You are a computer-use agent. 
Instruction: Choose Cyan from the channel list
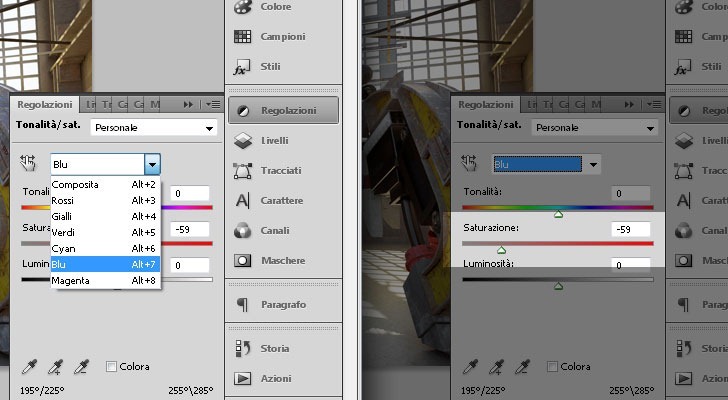pyautogui.click(x=105, y=249)
